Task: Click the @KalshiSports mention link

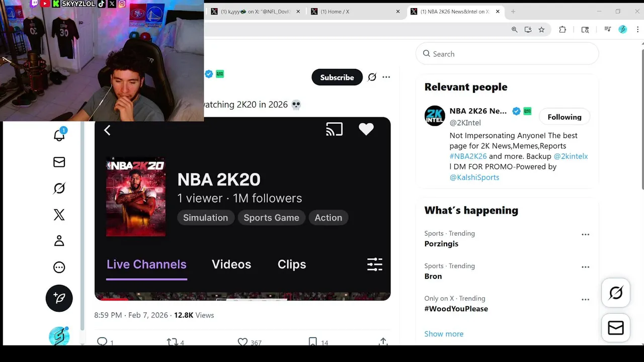Action: 474,177
